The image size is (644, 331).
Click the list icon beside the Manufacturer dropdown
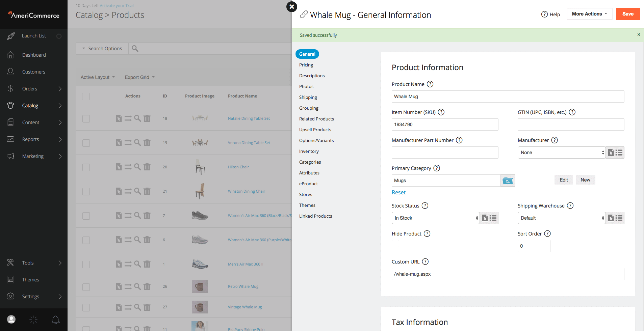[619, 153]
